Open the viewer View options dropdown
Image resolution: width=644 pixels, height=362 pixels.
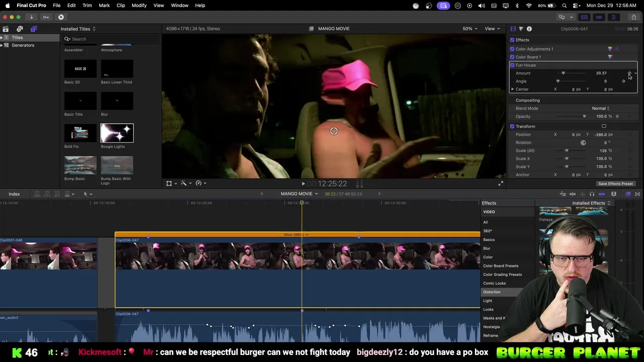click(492, 29)
